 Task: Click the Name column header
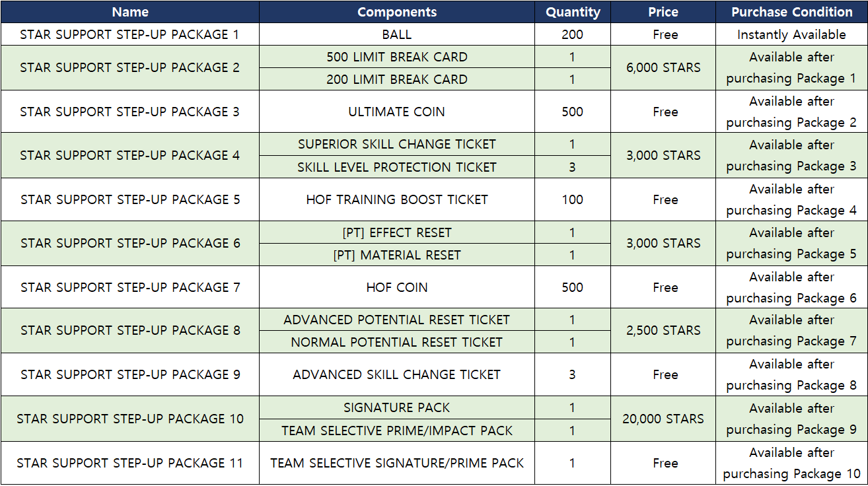point(130,12)
